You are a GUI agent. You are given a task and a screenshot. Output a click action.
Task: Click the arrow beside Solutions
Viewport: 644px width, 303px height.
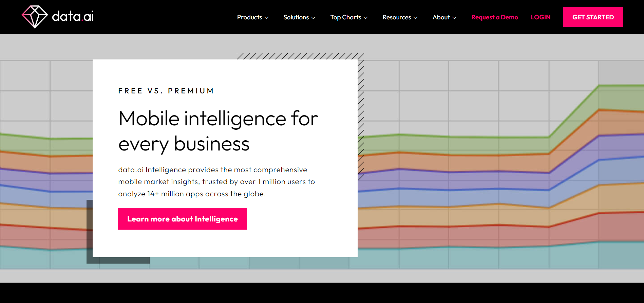click(x=314, y=18)
